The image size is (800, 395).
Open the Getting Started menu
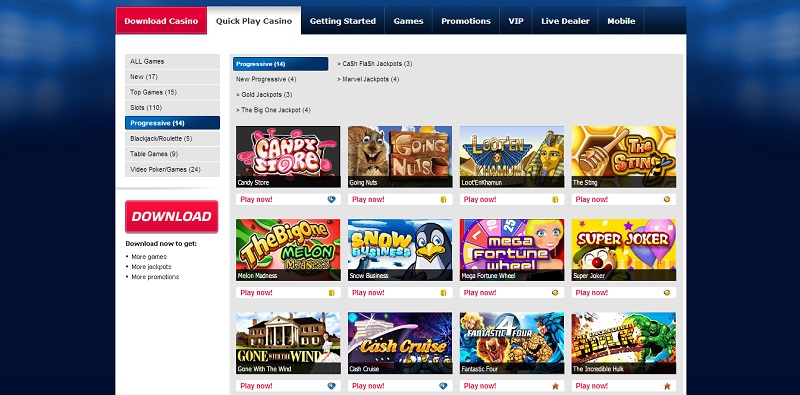(x=343, y=21)
